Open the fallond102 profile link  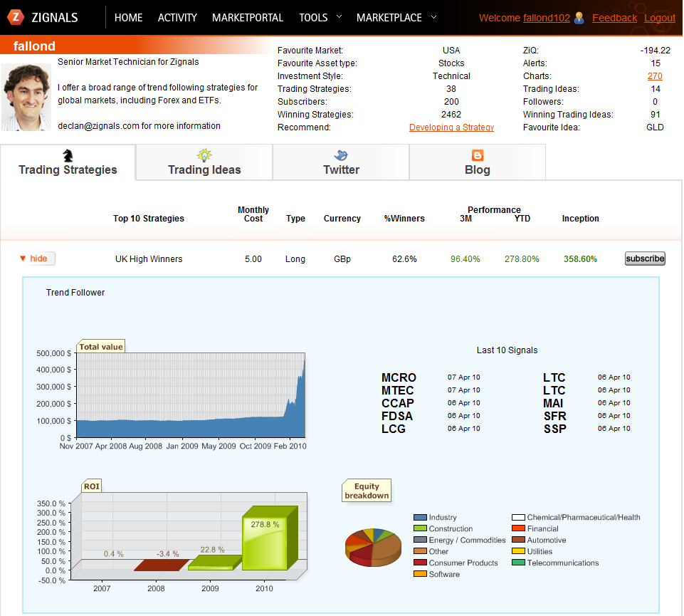[x=547, y=18]
